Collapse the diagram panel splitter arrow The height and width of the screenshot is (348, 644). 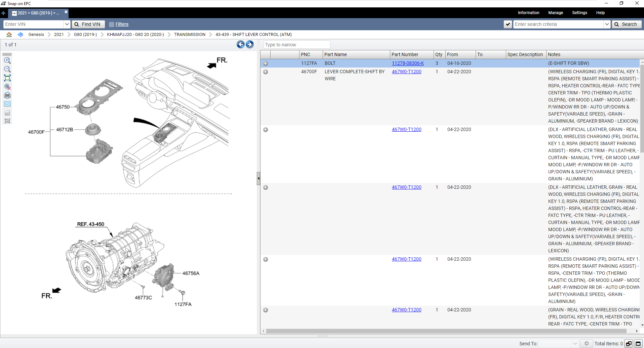click(x=258, y=178)
